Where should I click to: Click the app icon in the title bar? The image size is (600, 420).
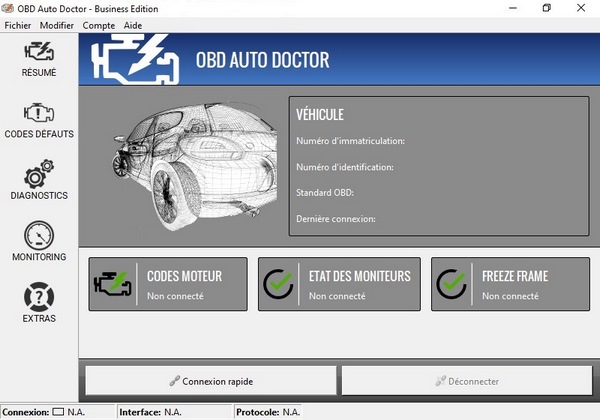coord(8,8)
